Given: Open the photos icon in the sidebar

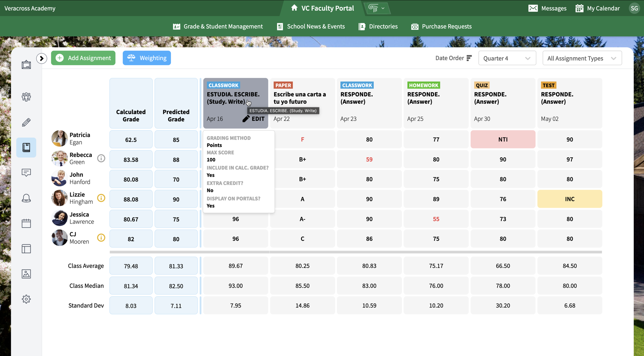Looking at the screenshot, I should click(x=26, y=274).
